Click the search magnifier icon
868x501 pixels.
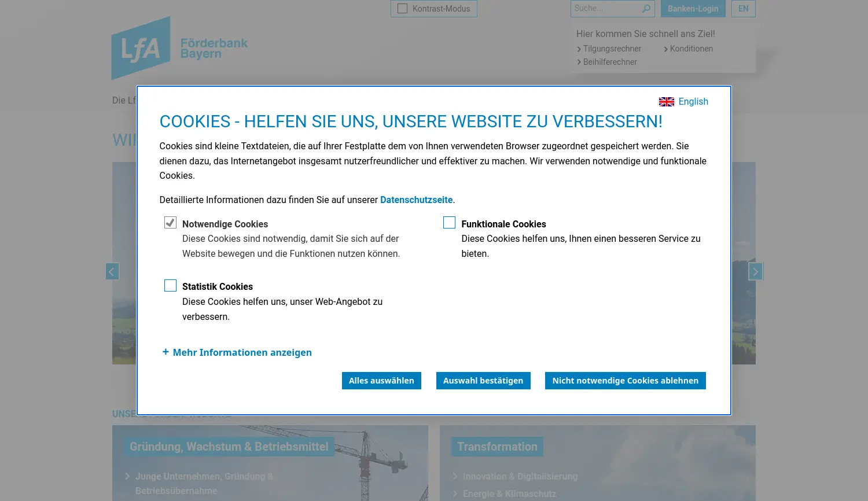(x=646, y=9)
